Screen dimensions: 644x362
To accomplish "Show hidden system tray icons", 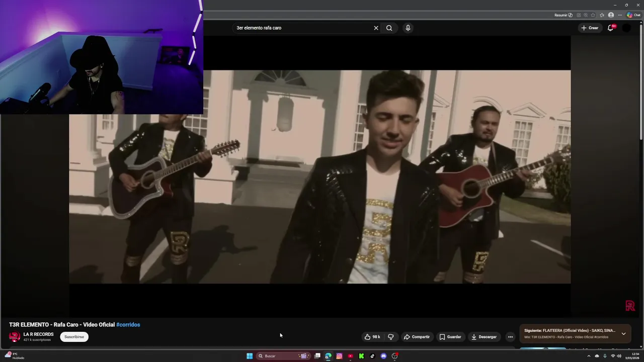I will [x=589, y=356].
